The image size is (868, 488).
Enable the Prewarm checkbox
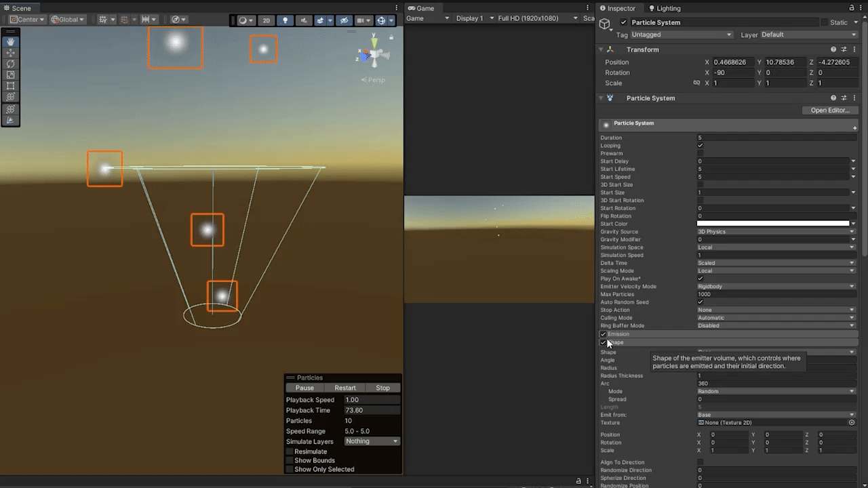click(x=701, y=153)
